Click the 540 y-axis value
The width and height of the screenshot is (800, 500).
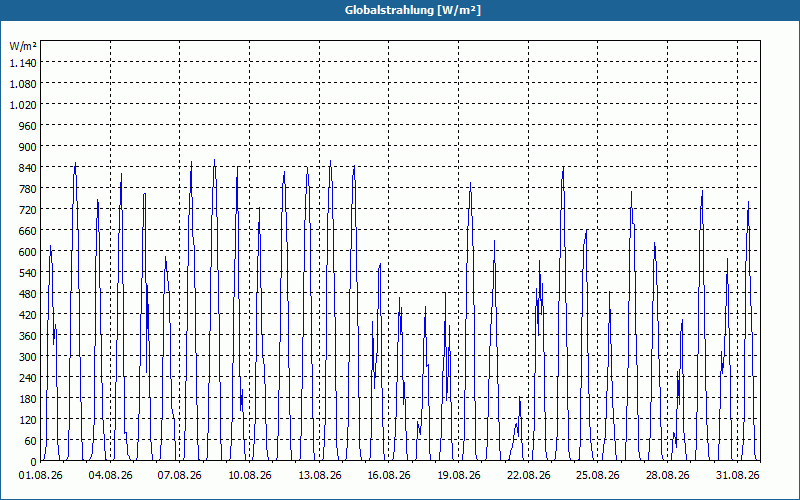[28, 273]
